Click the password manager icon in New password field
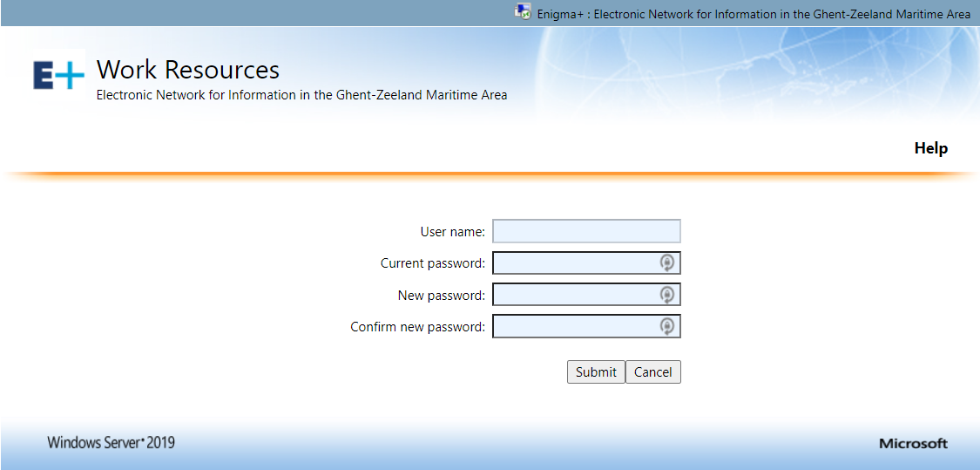The image size is (980, 470). pos(667,296)
